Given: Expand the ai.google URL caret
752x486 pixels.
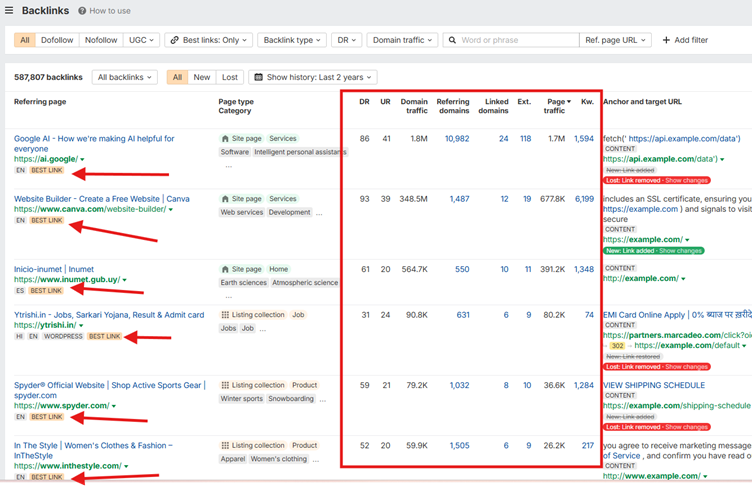Looking at the screenshot, I should click(x=82, y=159).
